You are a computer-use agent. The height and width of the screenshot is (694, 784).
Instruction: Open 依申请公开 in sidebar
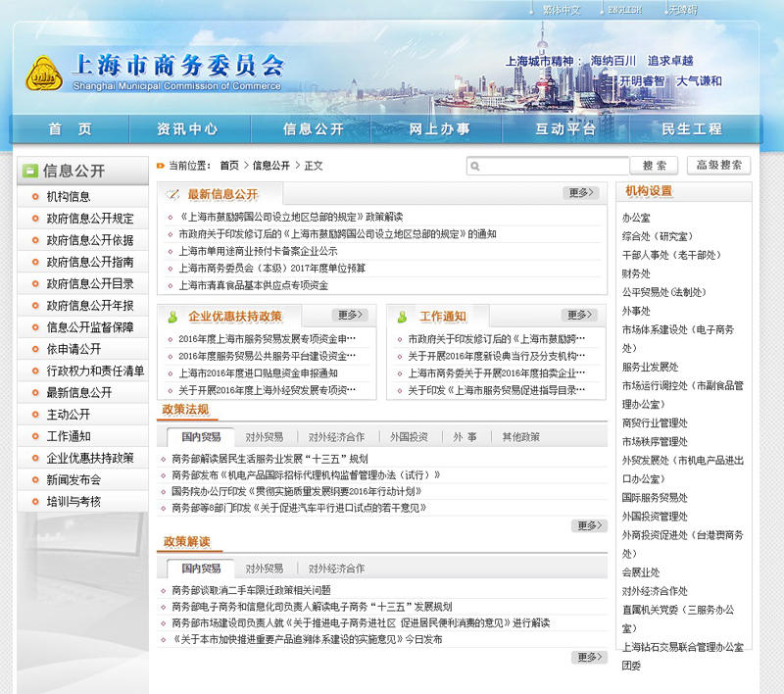[x=74, y=349]
